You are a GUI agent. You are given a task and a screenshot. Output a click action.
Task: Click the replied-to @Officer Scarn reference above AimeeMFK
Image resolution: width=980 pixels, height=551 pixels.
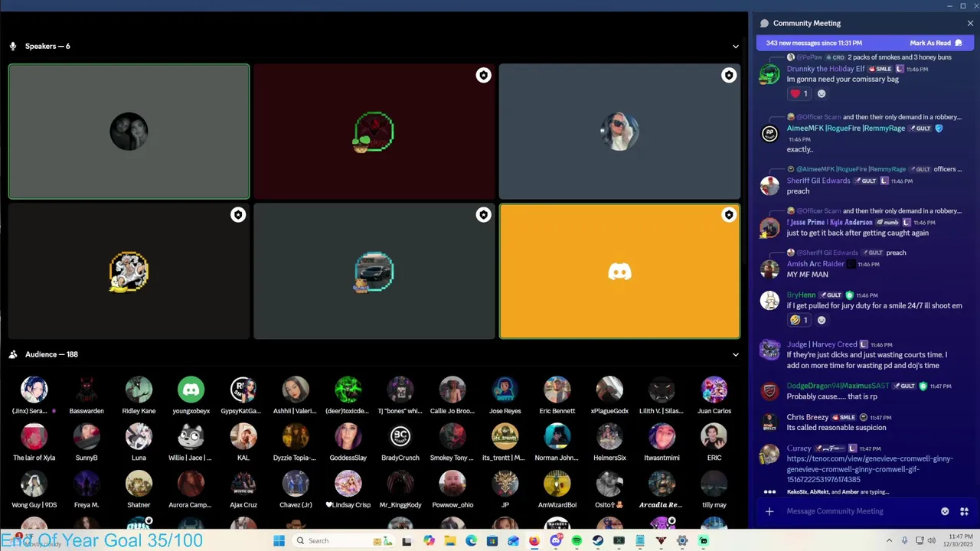pyautogui.click(x=819, y=117)
